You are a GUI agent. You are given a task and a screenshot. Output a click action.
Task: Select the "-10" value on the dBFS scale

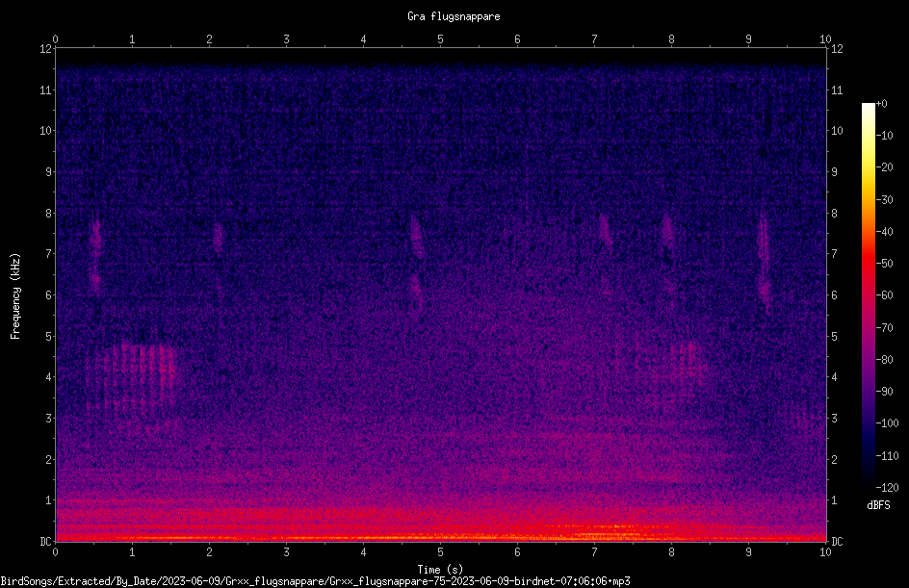click(x=884, y=136)
